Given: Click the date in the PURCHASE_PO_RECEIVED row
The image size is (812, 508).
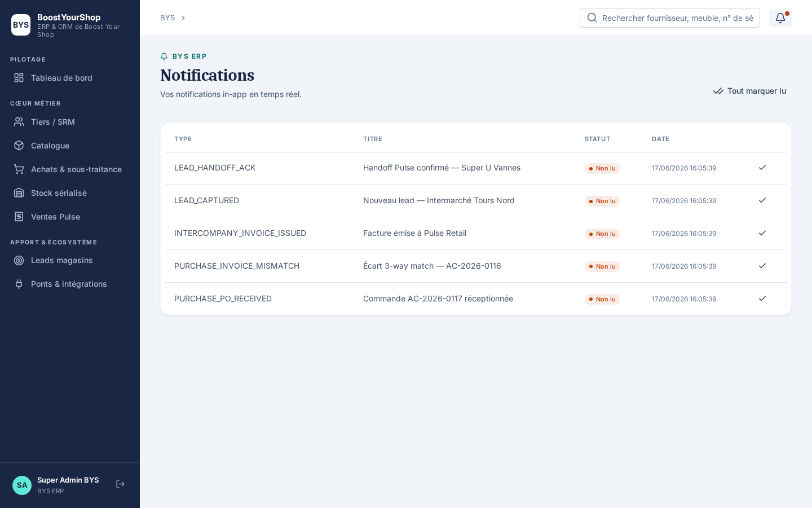Looking at the screenshot, I should 684,299.
